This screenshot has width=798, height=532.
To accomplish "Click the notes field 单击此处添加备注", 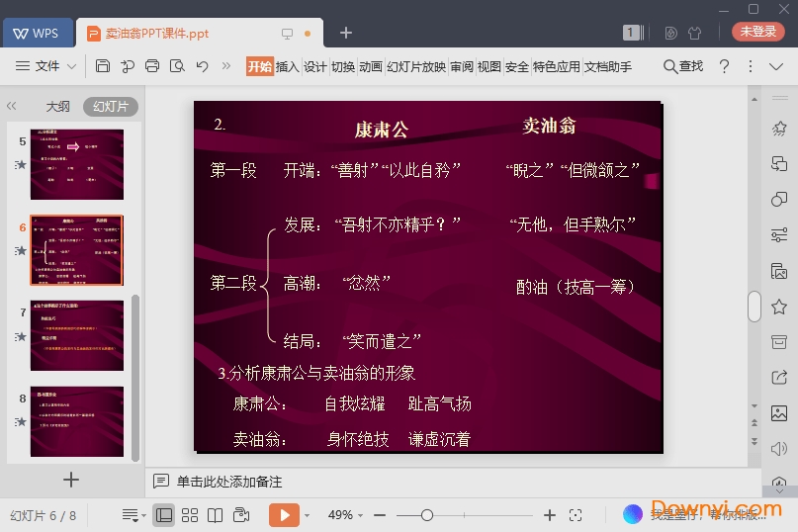I will [229, 482].
